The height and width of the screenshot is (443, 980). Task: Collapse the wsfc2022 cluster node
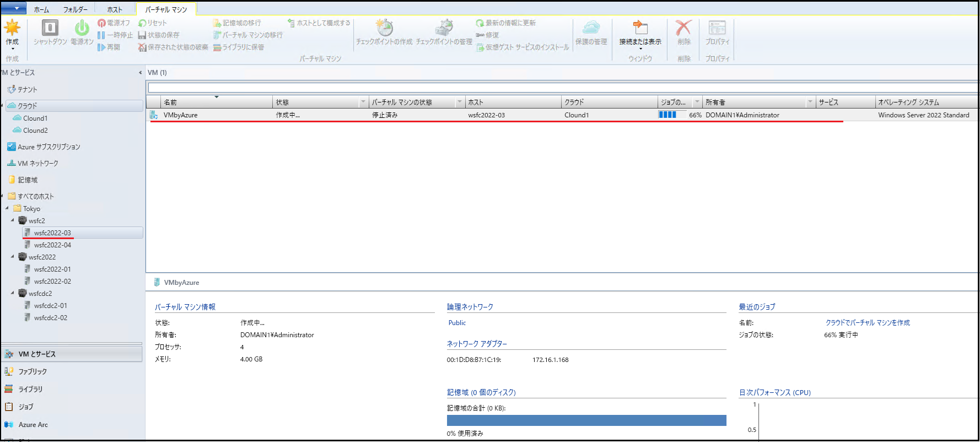coord(13,257)
